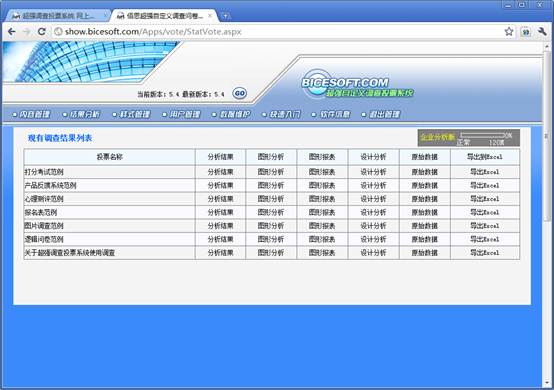Bookmark this page with the star icon
Screen dimensions: 554x390
(509, 31)
